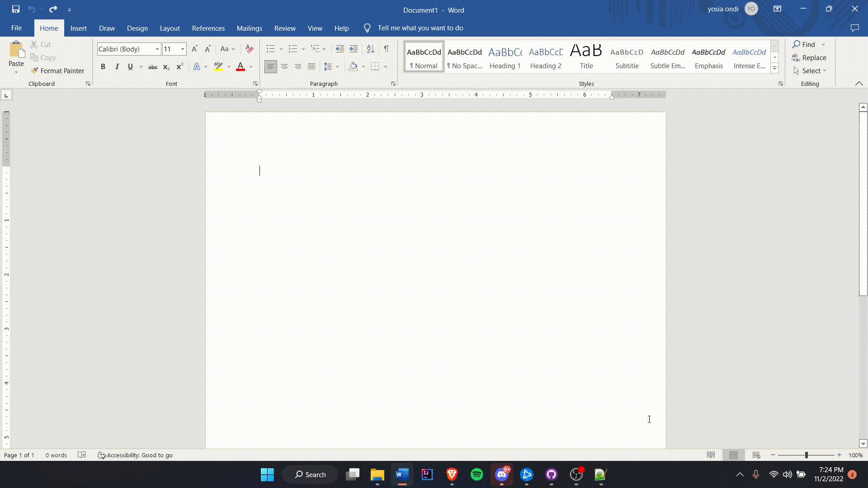Toggle Italic formatting on

(x=117, y=67)
